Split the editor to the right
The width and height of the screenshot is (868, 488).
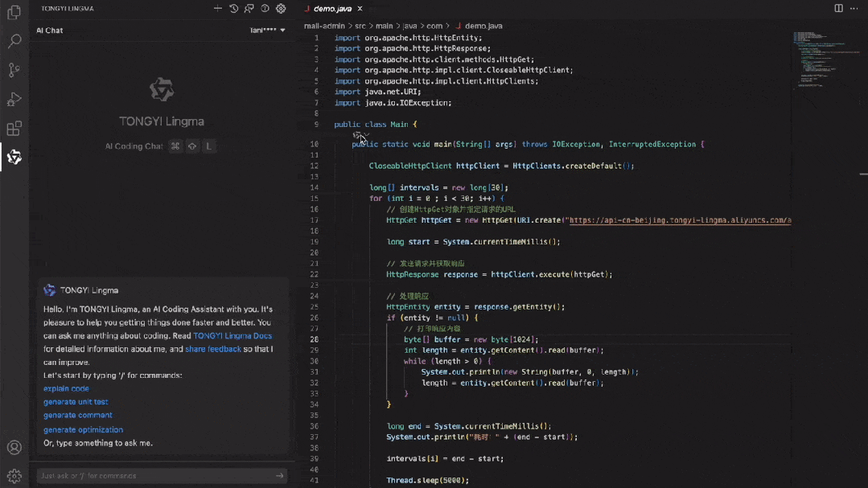(838, 8)
